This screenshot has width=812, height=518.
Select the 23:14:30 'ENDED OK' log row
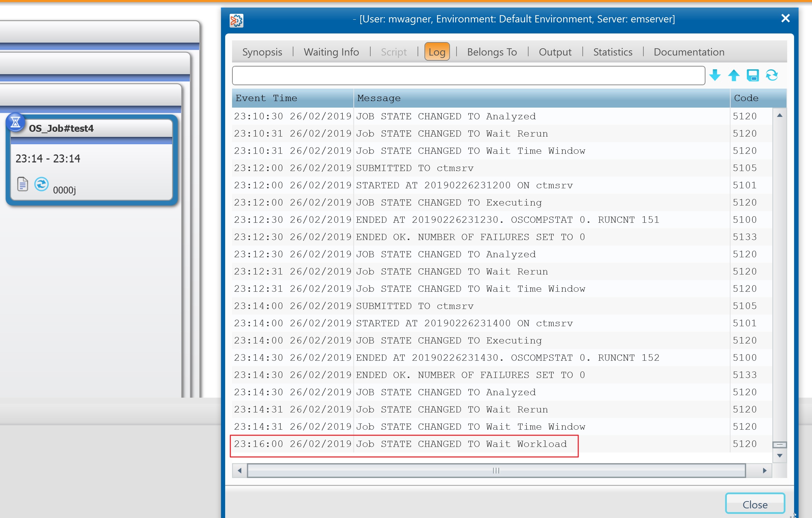[x=502, y=375]
